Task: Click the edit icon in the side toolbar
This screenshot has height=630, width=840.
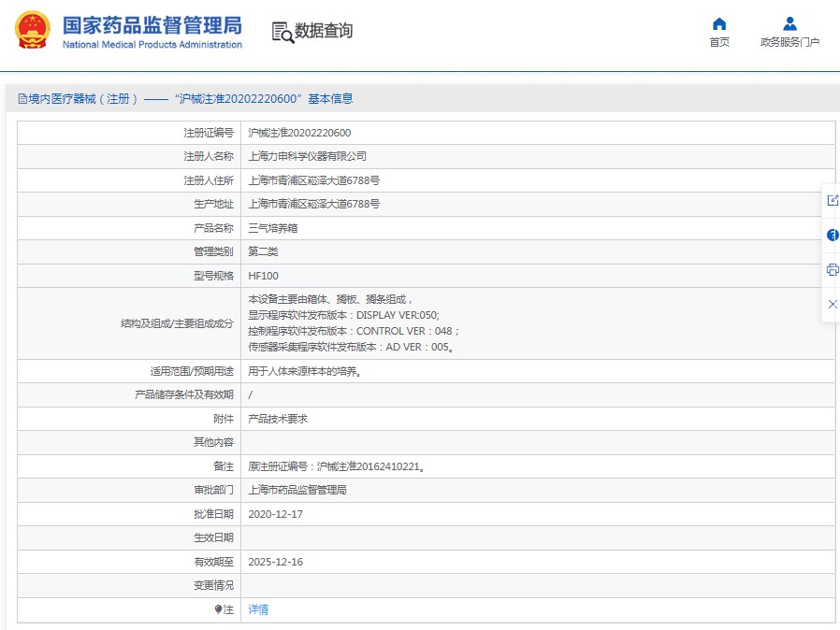Action: [x=833, y=200]
